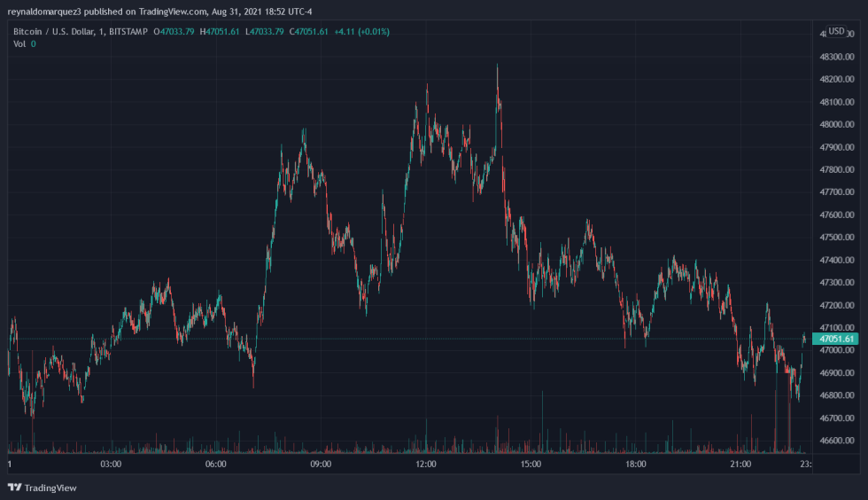Viewport: 868px width, 500px height.
Task: Click the 46900.00 price axis label
Action: click(836, 372)
